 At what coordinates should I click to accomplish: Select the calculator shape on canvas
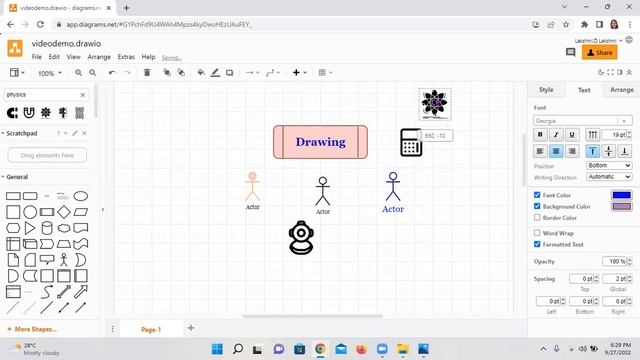coord(411,142)
